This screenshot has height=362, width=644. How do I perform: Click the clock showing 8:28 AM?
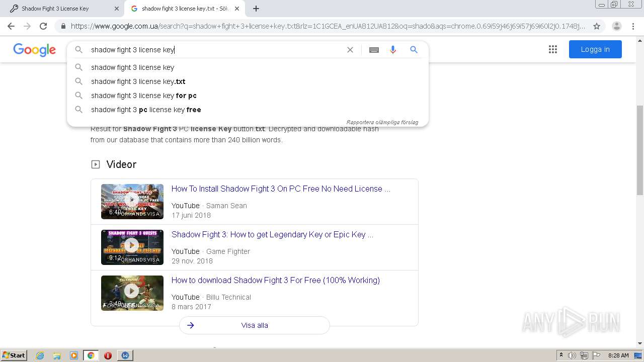pyautogui.click(x=618, y=355)
